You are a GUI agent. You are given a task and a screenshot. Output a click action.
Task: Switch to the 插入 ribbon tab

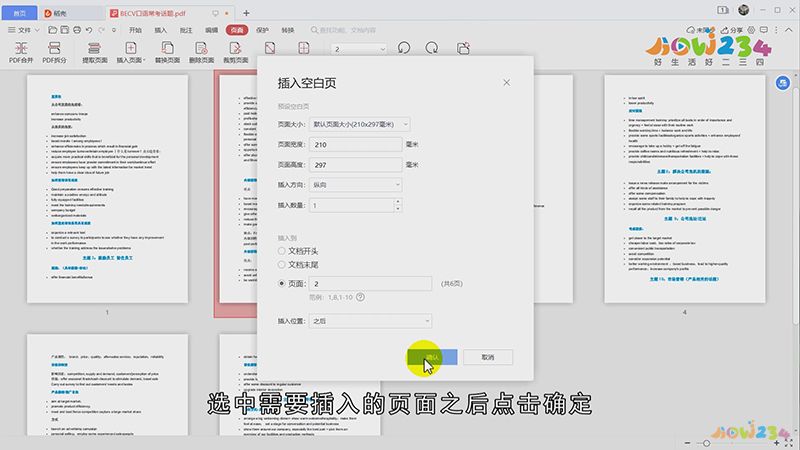click(161, 30)
